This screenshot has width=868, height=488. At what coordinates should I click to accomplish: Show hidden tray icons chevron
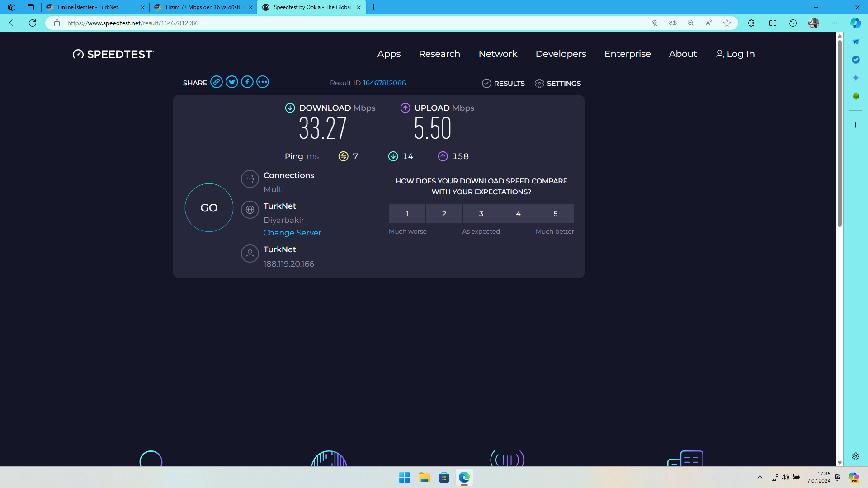760,477
